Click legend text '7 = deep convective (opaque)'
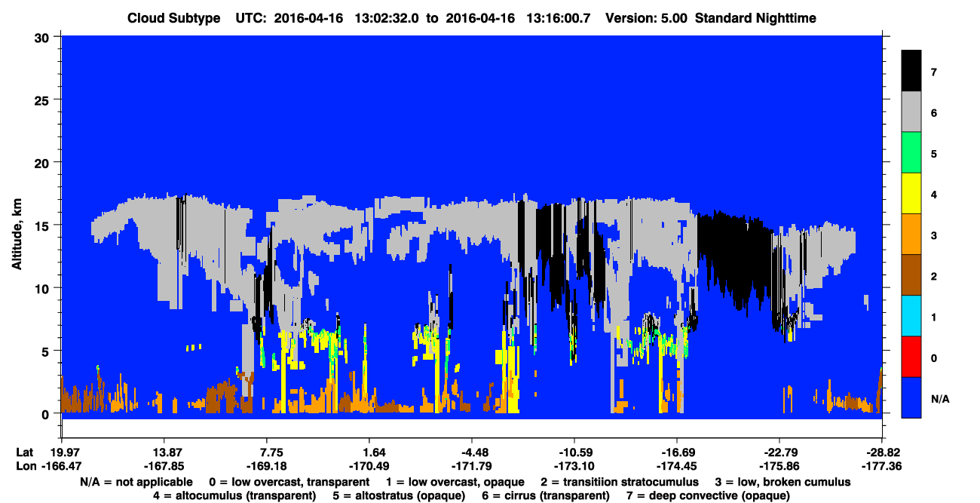The image size is (980, 503). (x=709, y=495)
